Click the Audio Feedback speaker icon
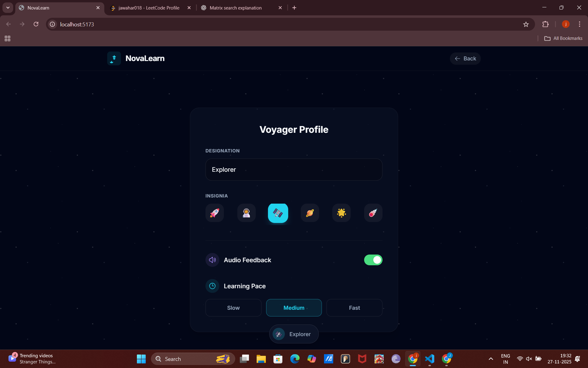Image resolution: width=588 pixels, height=368 pixels. click(x=212, y=260)
